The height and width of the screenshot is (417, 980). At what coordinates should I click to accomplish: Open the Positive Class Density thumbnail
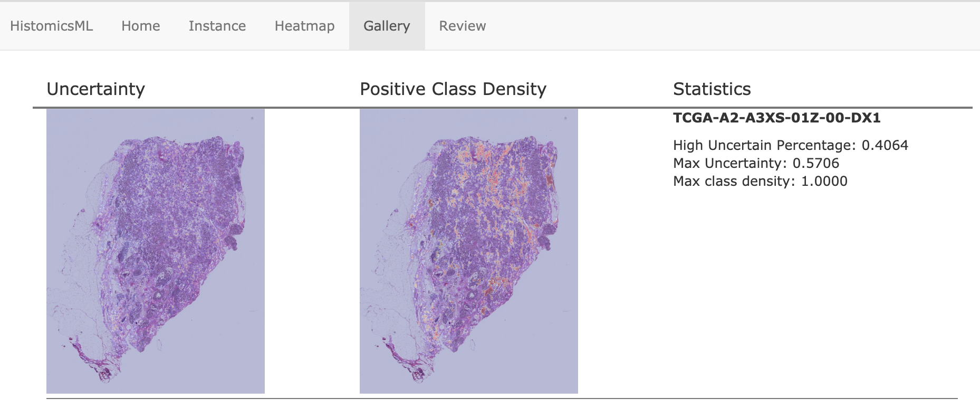pos(469,251)
